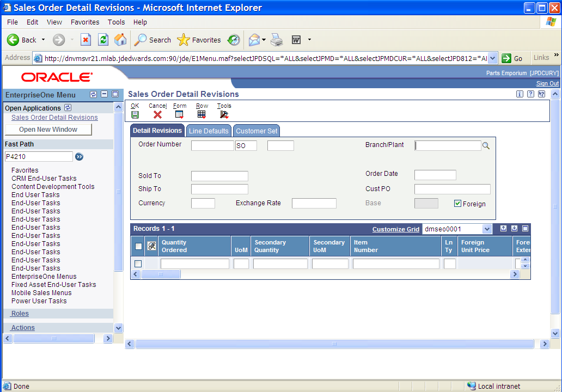Open the Edit menu
The width and height of the screenshot is (562, 392).
pos(32,22)
